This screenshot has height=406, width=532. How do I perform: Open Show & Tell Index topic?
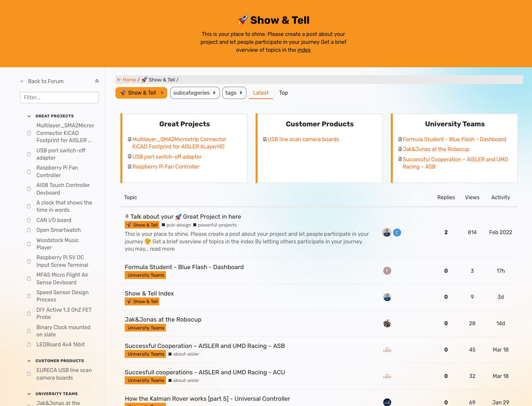(x=149, y=293)
